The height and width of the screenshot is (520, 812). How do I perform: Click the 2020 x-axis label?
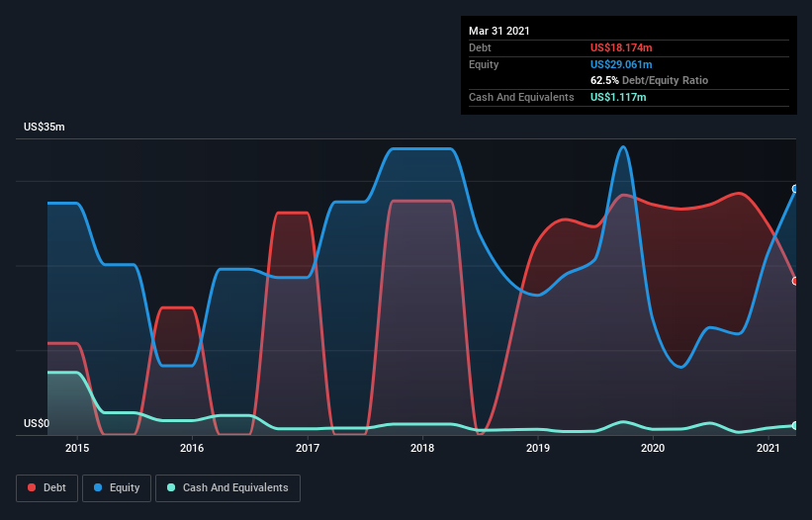point(653,448)
